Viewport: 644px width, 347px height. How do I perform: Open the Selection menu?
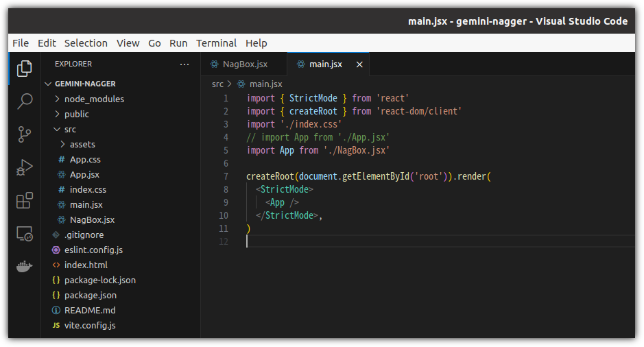point(86,43)
